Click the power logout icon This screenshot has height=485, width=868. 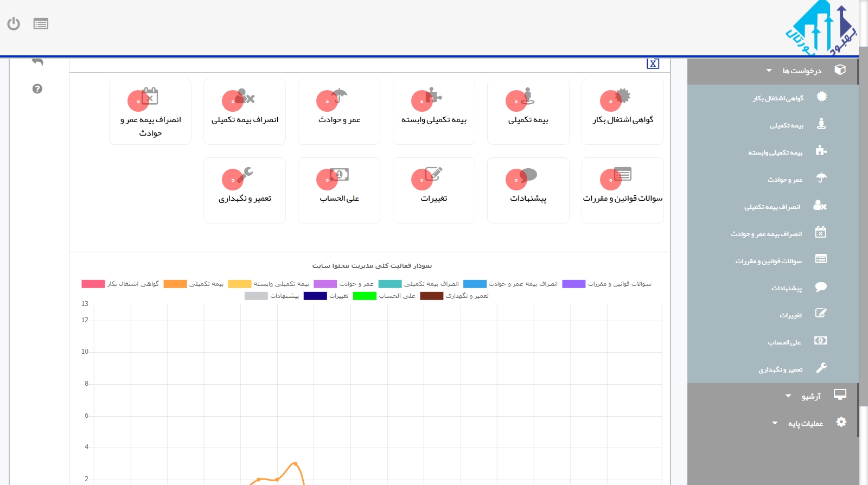[14, 24]
